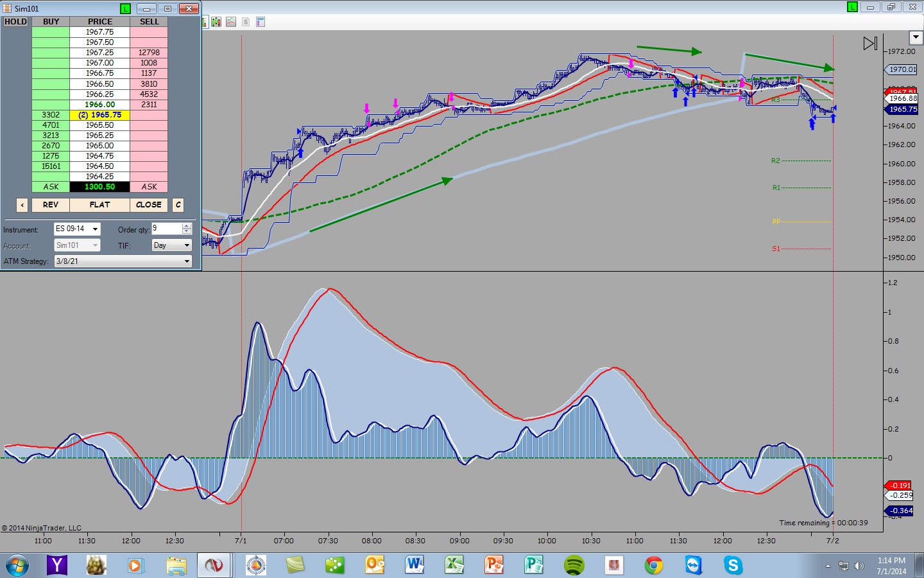Show hidden system tray icons
The image size is (924, 578).
pos(828,566)
